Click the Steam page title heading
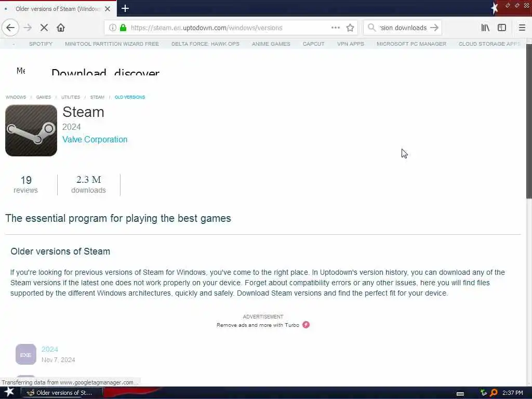The image size is (532, 399). 83,112
